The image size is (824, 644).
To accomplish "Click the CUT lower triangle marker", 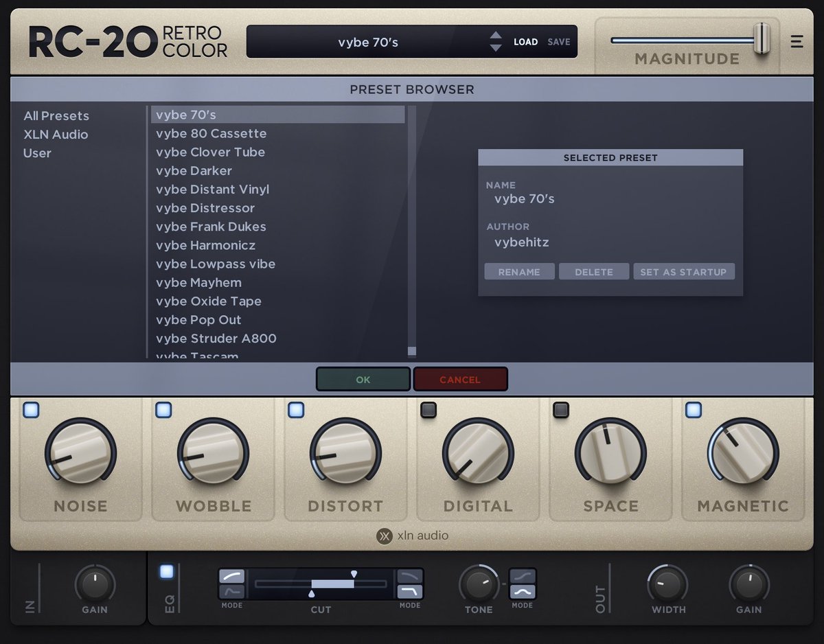I will tap(312, 594).
